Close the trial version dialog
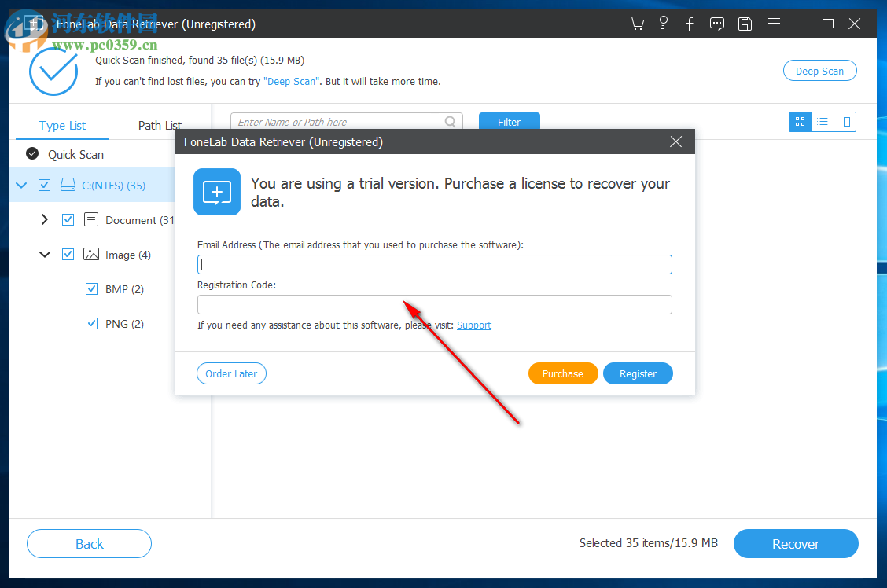 pos(676,142)
